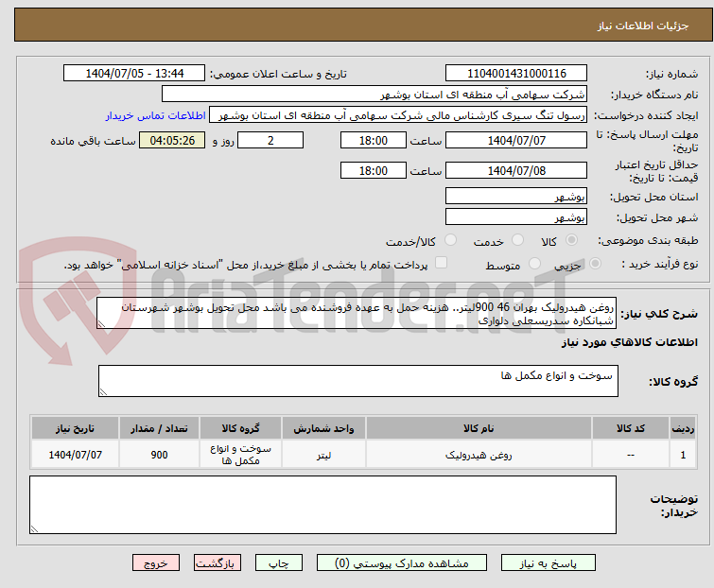The width and height of the screenshot is (714, 588).
Task: Click the چاپ print button
Action: coord(279,563)
